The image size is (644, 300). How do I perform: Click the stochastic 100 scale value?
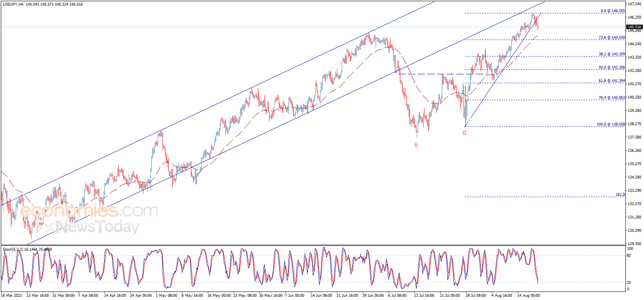click(630, 249)
